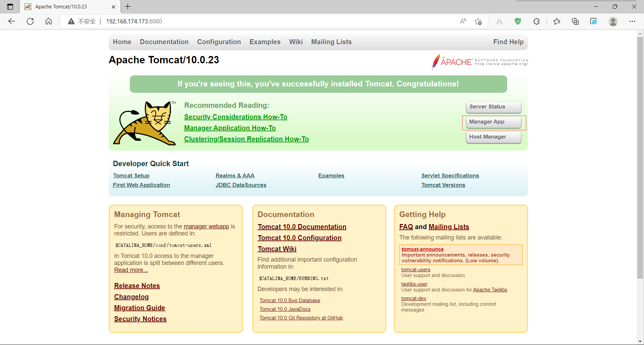
Task: Reload the Tomcat page
Action: [x=30, y=21]
